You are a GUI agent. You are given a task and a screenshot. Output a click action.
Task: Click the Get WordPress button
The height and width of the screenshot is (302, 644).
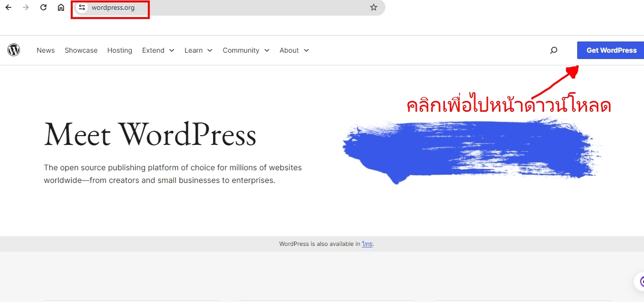(611, 50)
